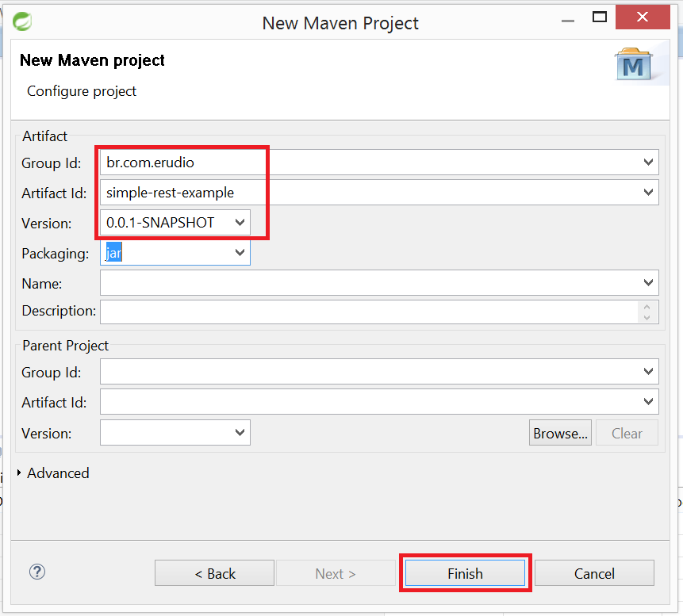
Task: Click the Description field up stepper arrow
Action: pyautogui.click(x=648, y=307)
